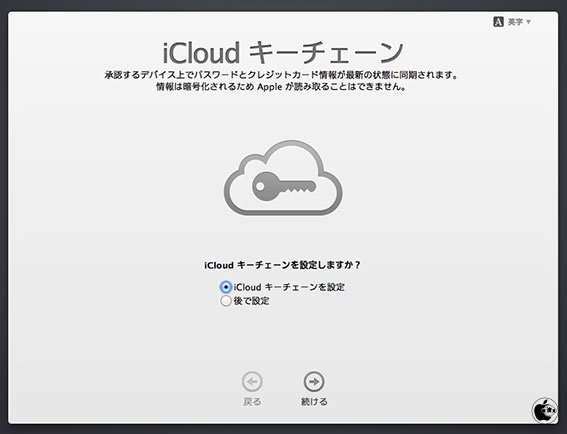Click the line starting 承認するデバイス上で
The height and width of the screenshot is (434, 567).
[281, 75]
